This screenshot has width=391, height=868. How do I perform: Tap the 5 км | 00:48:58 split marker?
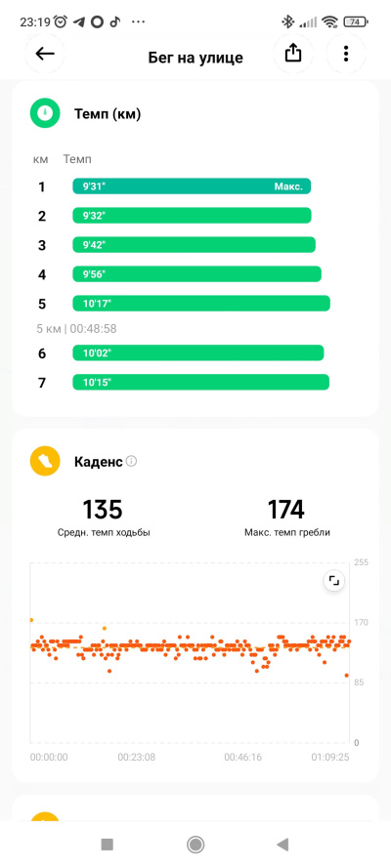pyautogui.click(x=76, y=329)
